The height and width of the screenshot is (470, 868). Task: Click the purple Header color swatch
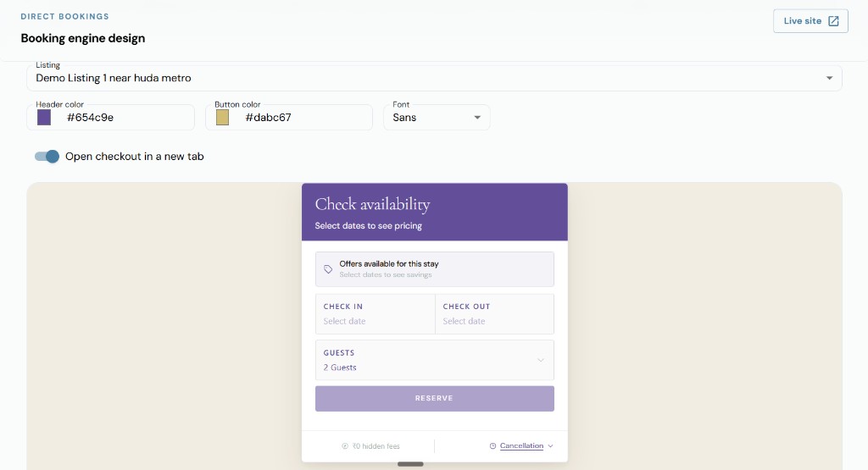[x=44, y=117]
